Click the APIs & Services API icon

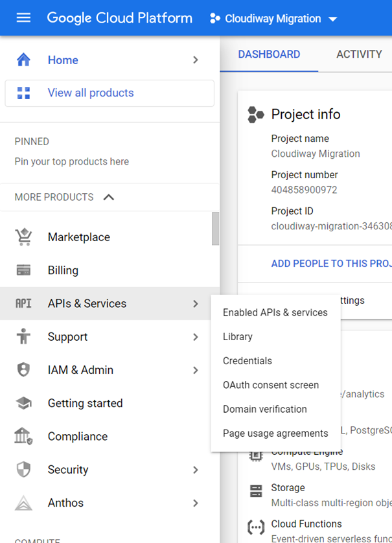(x=23, y=303)
